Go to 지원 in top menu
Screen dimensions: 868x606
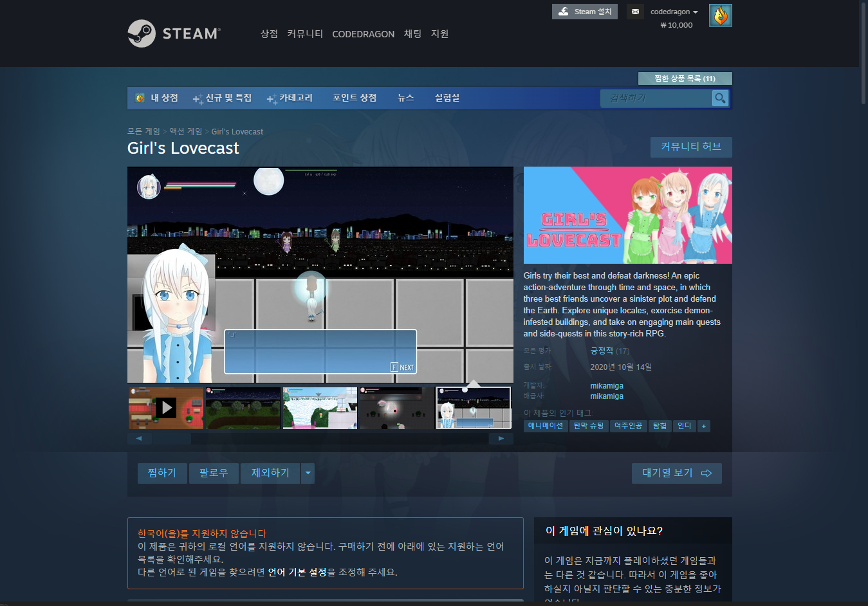tap(439, 33)
